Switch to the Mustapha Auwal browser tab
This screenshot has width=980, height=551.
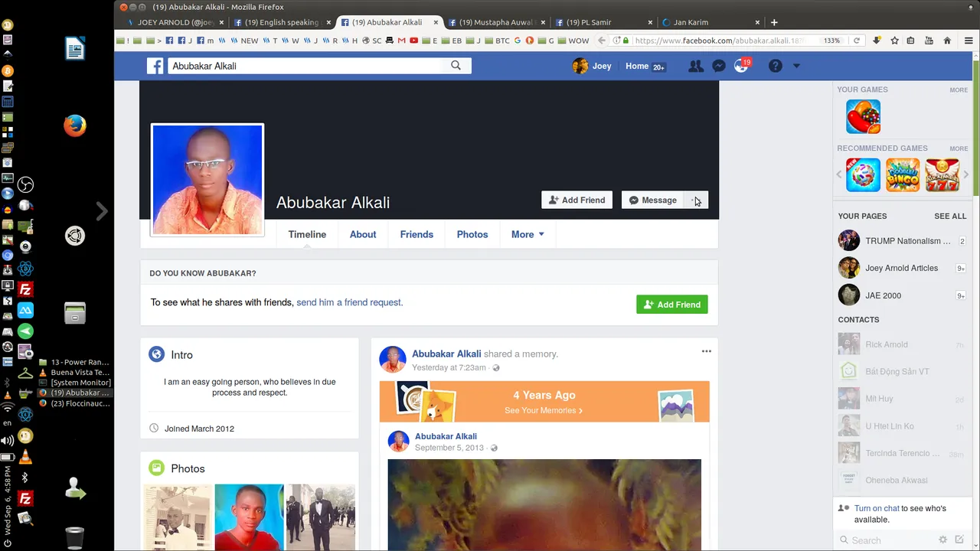click(x=495, y=22)
